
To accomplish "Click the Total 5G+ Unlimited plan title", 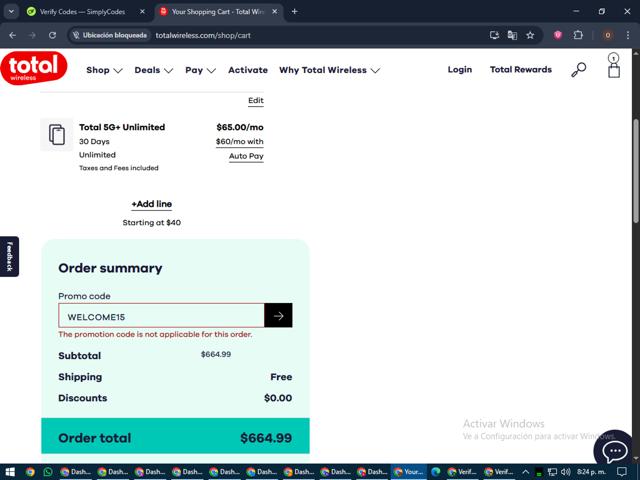I will point(122,127).
